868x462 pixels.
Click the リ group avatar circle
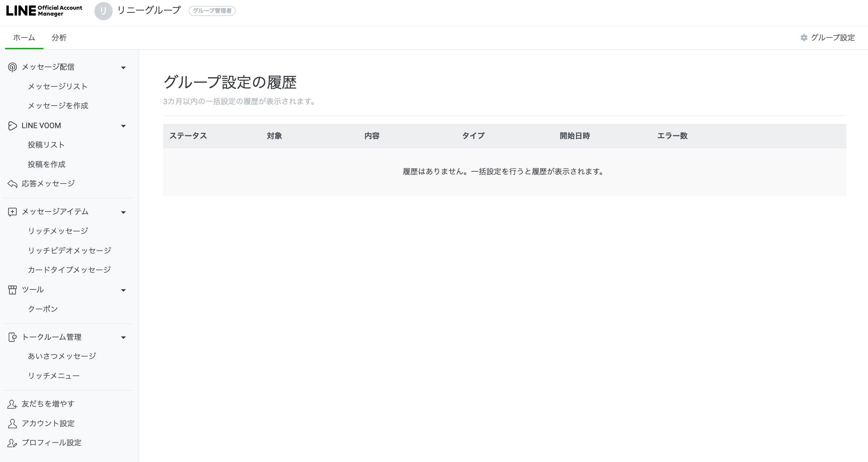click(x=103, y=11)
